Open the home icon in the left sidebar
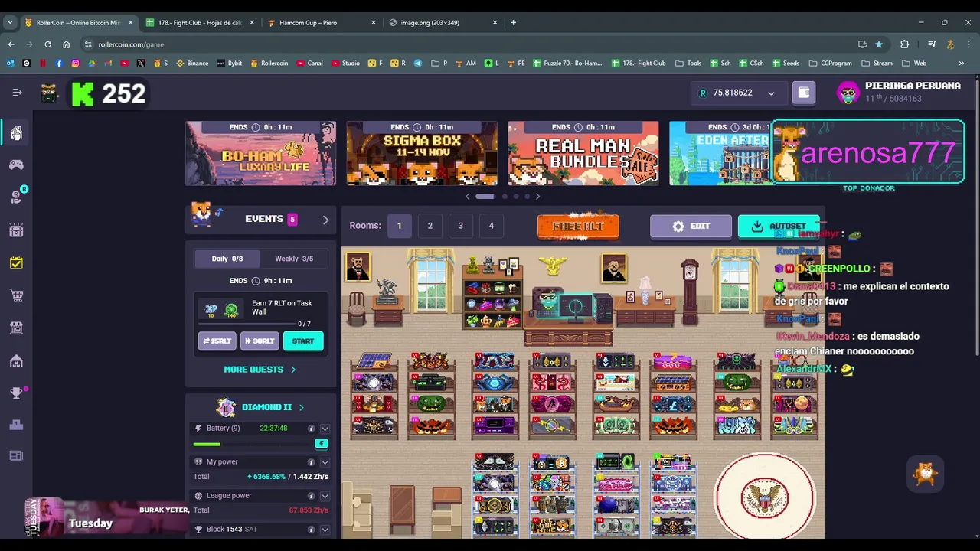 tap(16, 132)
